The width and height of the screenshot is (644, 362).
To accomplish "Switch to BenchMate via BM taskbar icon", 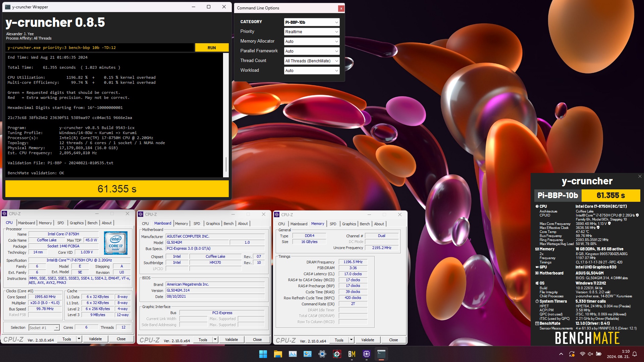I will (352, 354).
